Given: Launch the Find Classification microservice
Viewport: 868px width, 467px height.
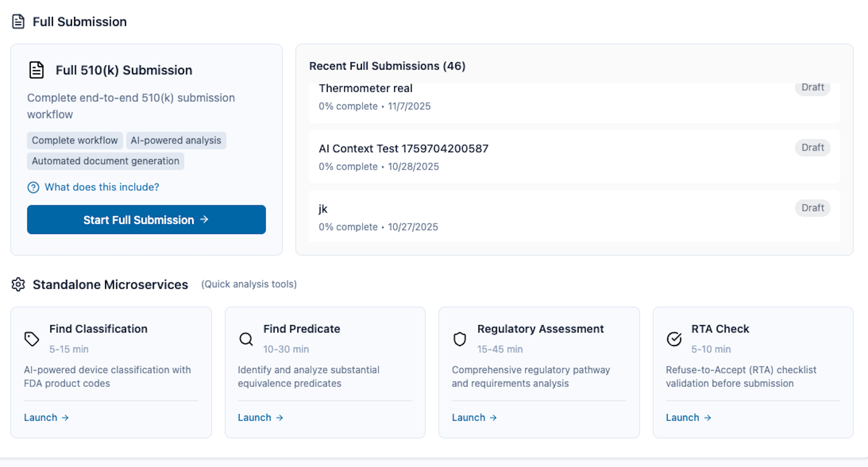Looking at the screenshot, I should click(x=46, y=417).
